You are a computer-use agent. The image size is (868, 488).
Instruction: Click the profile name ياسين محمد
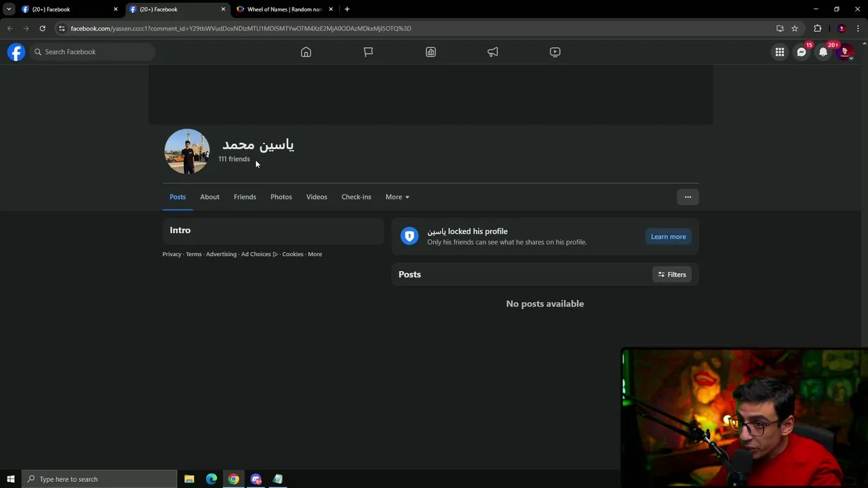[258, 144]
